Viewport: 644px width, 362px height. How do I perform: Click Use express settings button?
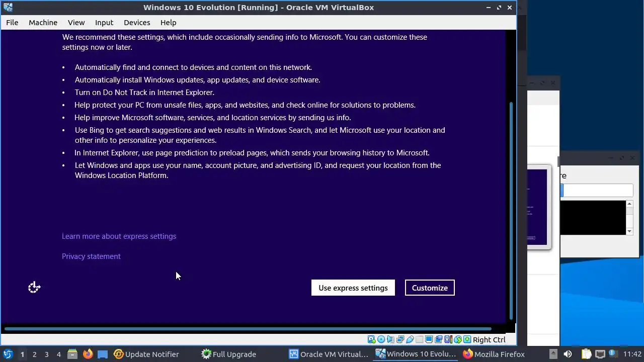pyautogui.click(x=353, y=288)
